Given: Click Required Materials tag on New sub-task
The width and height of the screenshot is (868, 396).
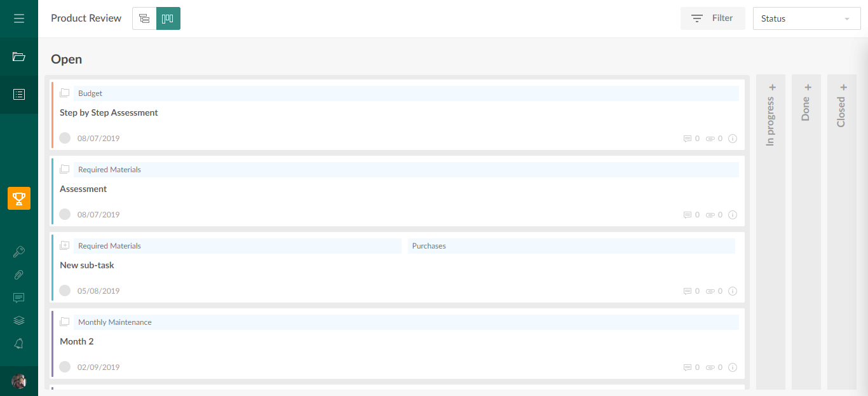Looking at the screenshot, I should click(x=238, y=246).
